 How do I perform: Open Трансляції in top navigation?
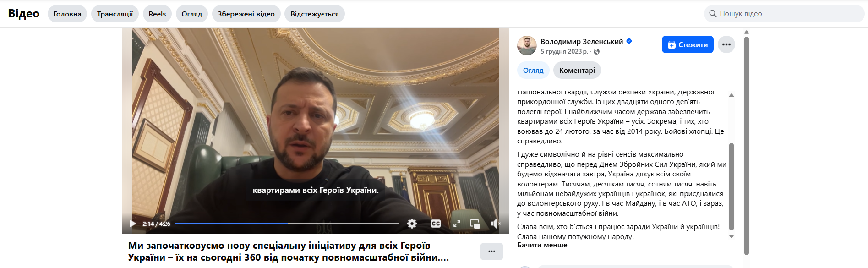pos(115,14)
